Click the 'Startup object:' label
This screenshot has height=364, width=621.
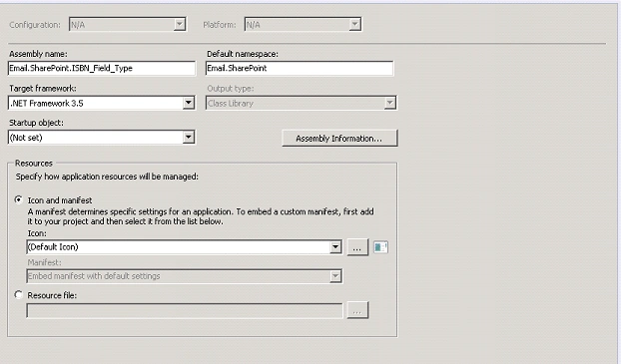pos(36,123)
